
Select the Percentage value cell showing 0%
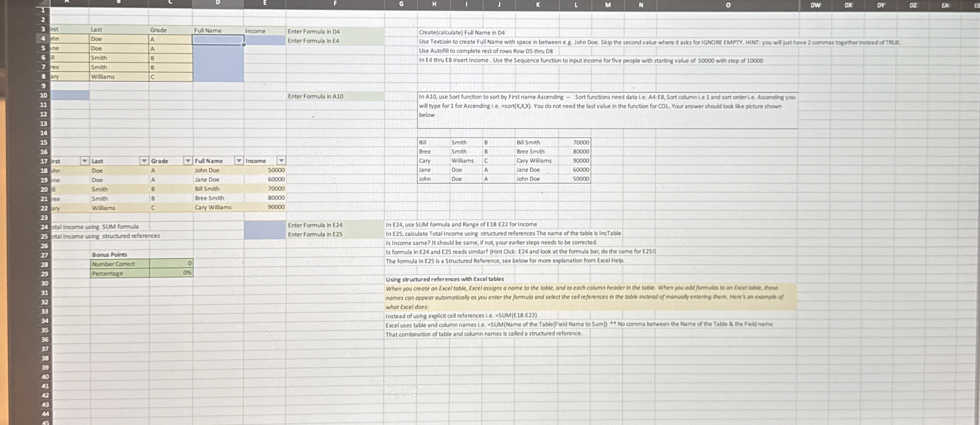(171, 273)
